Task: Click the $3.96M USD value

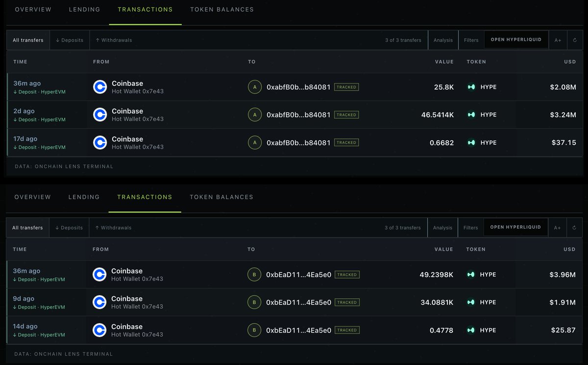Action: pyautogui.click(x=563, y=274)
